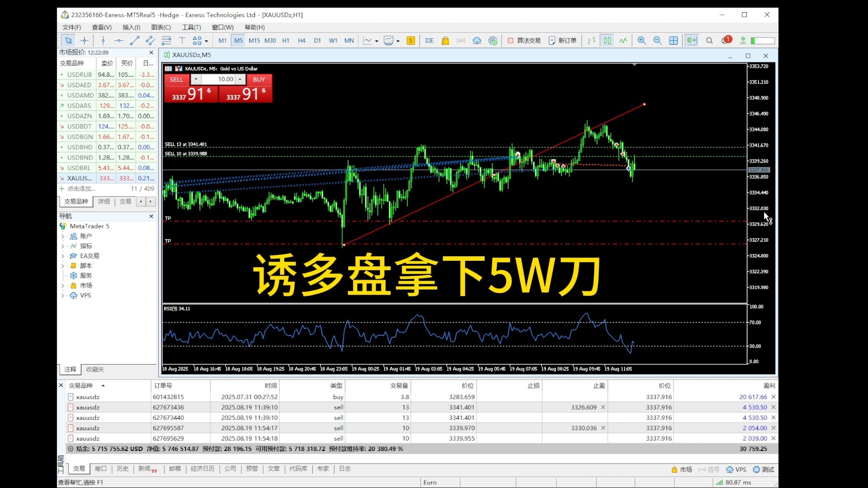The height and width of the screenshot is (488, 868).
Task: Zoom out on the chart
Action: coord(657,41)
